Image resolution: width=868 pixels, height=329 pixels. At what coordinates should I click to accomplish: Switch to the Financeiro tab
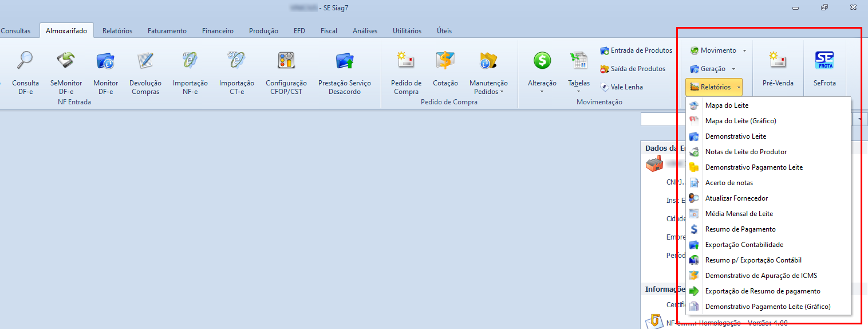point(218,31)
